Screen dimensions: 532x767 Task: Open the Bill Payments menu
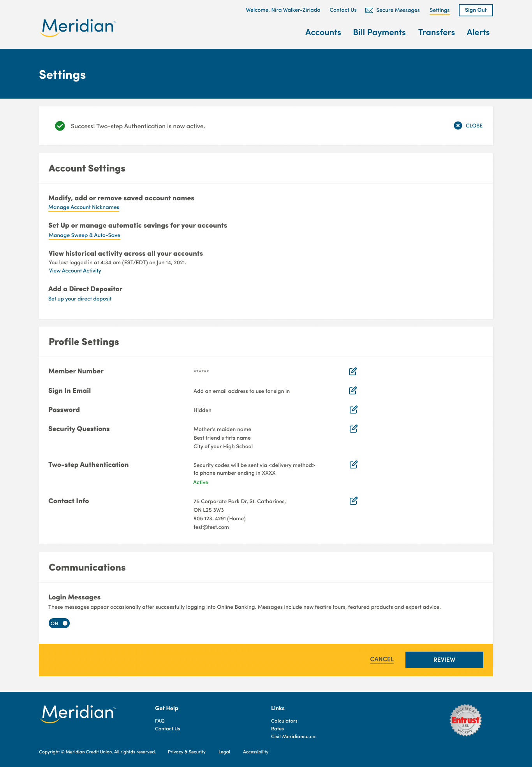point(379,32)
